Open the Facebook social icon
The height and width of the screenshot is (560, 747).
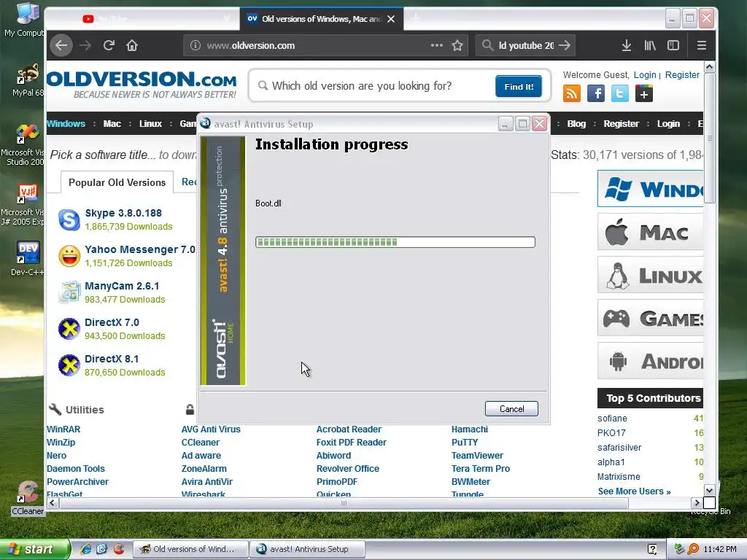tap(595, 93)
